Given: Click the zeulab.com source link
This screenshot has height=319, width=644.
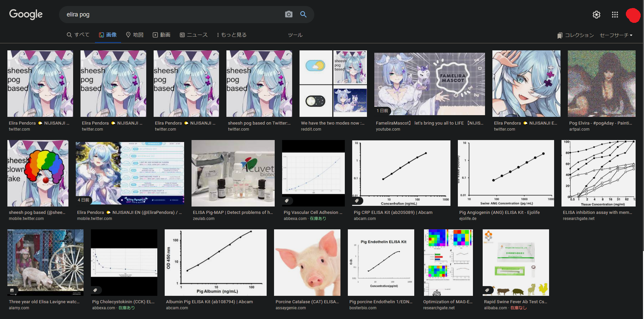Looking at the screenshot, I should [x=204, y=219].
